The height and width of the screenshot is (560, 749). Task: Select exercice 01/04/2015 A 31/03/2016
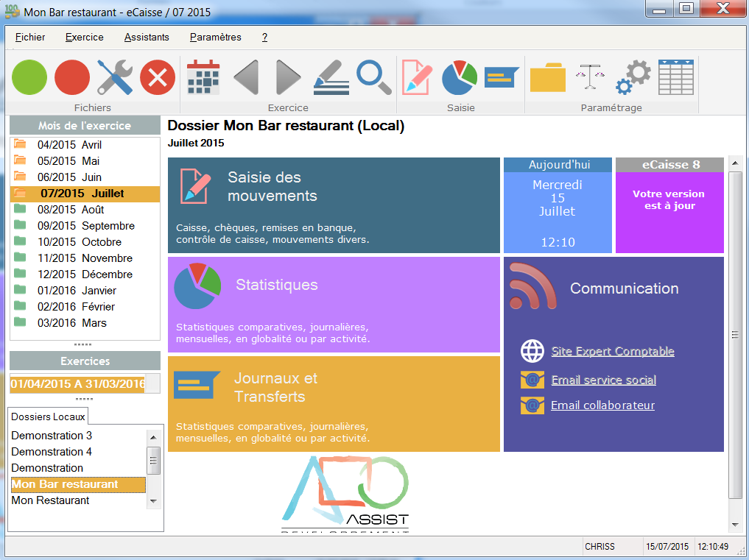[78, 384]
